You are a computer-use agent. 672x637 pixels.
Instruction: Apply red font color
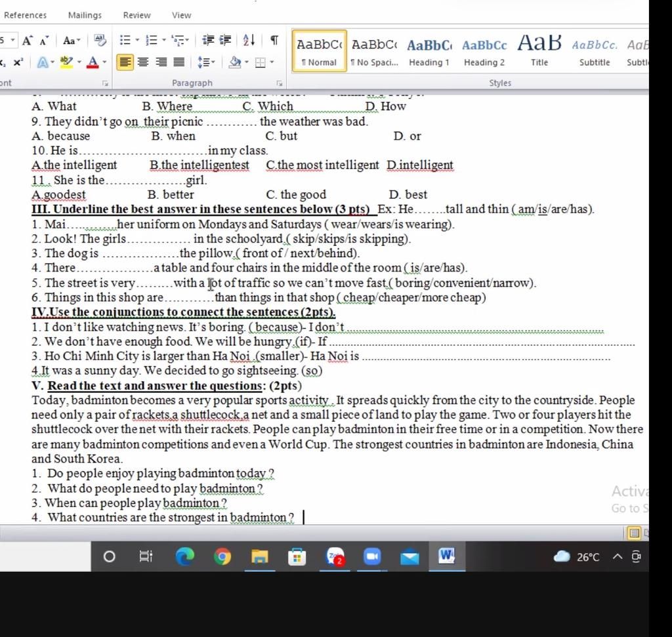[x=92, y=62]
